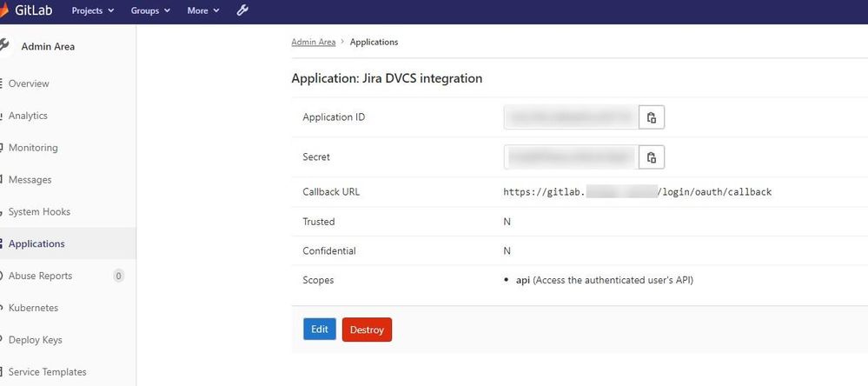Click the blurred Secret input field
Screen dimensions: 868x386
pos(572,157)
